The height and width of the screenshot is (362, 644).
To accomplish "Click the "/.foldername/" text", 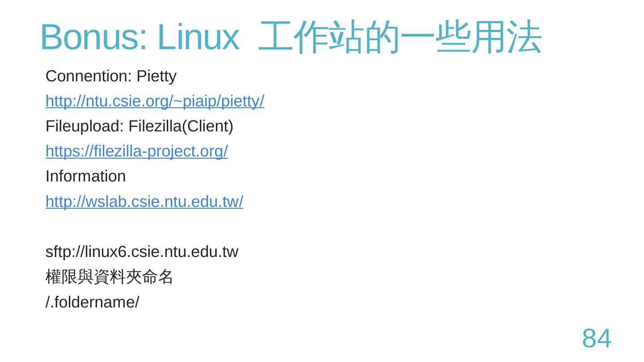I will coord(92,302).
